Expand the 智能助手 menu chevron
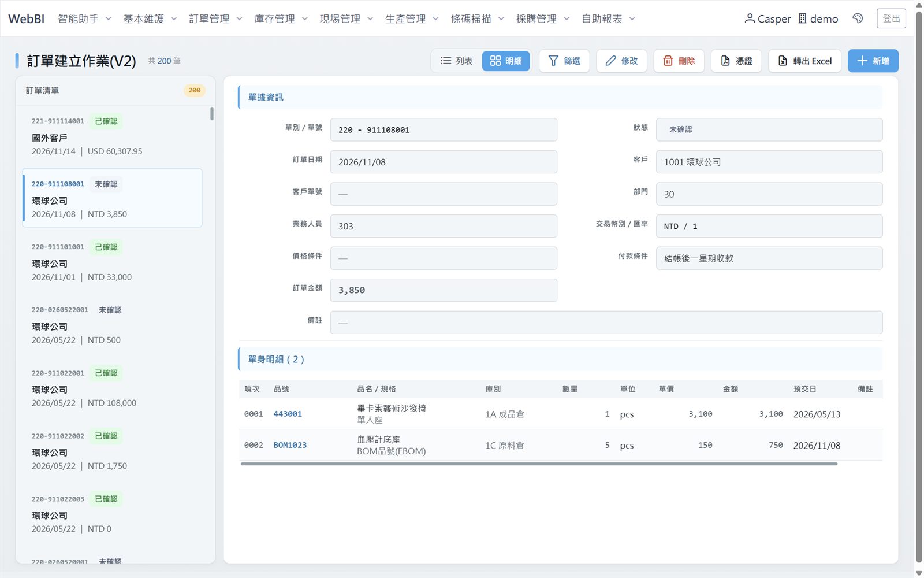This screenshot has width=924, height=578. pos(108,18)
